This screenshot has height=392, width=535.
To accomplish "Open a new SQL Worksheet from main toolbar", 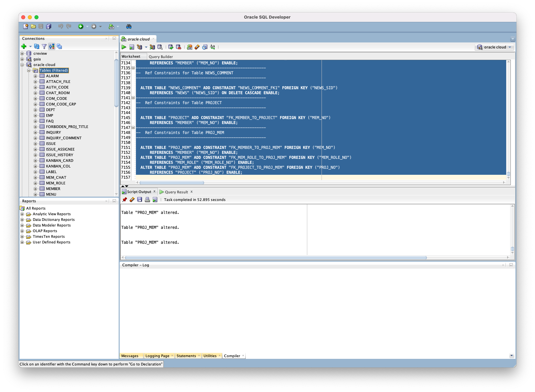I will tap(111, 27).
